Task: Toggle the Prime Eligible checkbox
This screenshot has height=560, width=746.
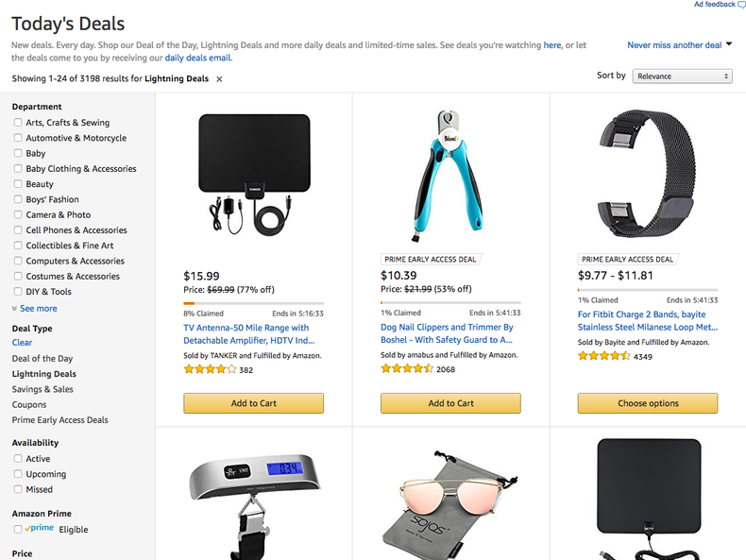Action: click(x=18, y=530)
